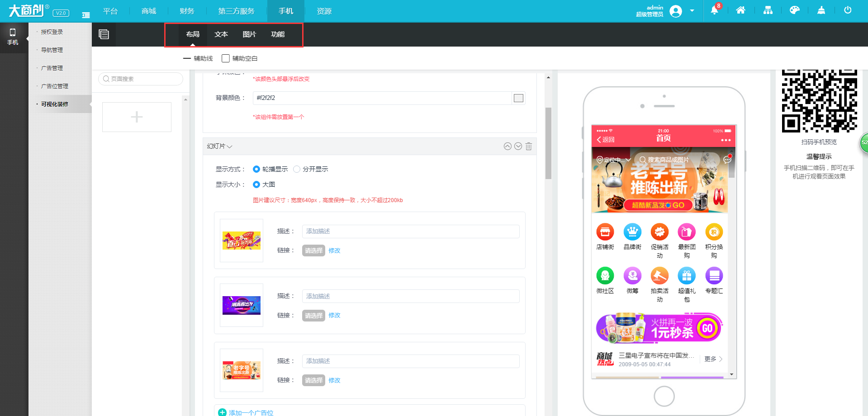Select 大图 display size radio
Screen dimensions: 868x416
[256, 184]
